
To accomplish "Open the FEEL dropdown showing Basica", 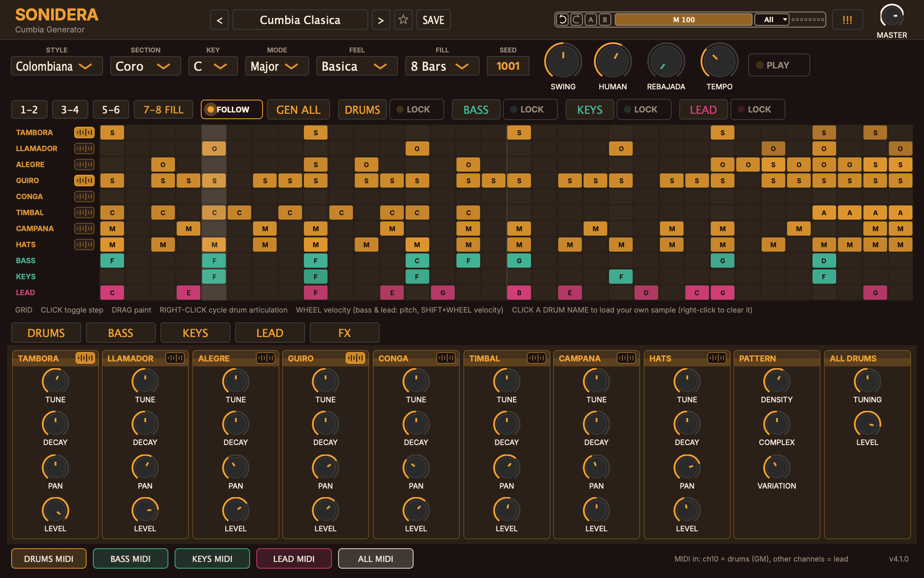I will coord(357,66).
